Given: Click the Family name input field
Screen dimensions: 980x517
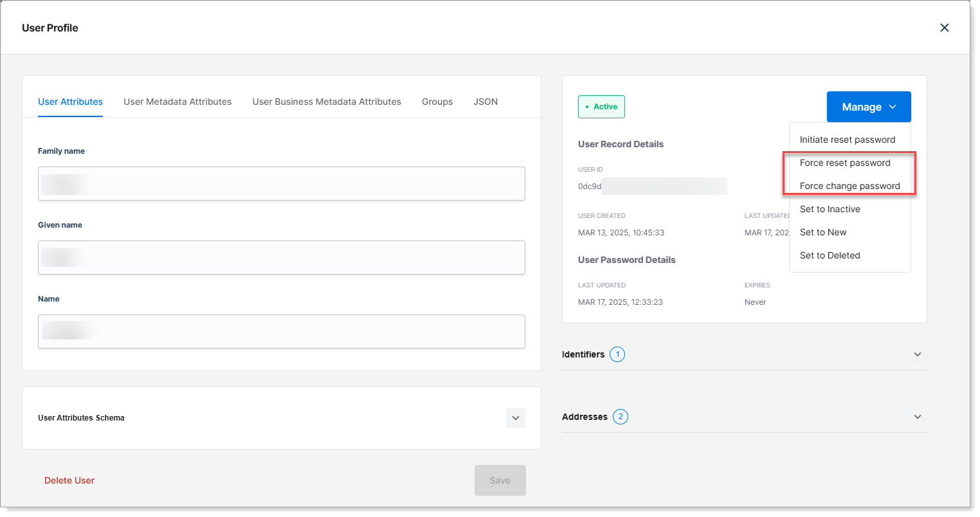Looking at the screenshot, I should (282, 184).
